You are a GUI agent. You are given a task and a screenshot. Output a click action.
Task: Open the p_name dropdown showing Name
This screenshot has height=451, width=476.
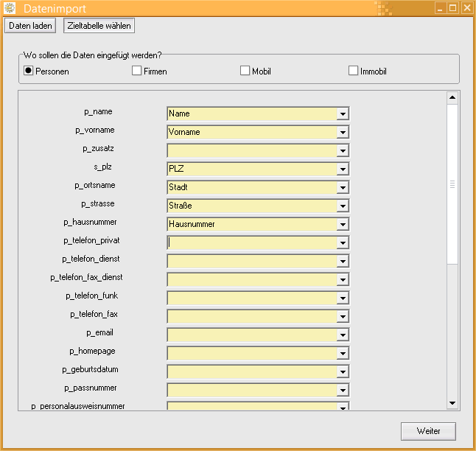342,113
